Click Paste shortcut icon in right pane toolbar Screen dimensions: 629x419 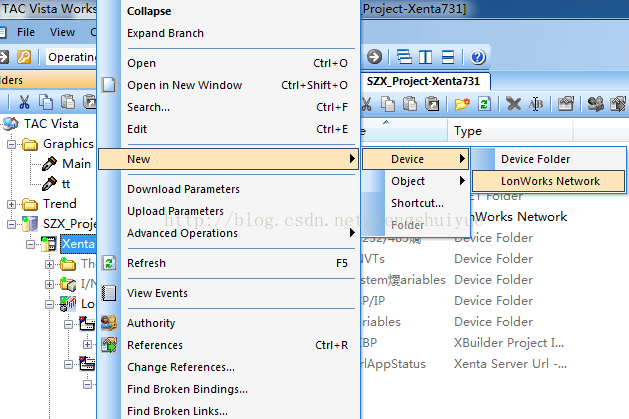(x=432, y=103)
